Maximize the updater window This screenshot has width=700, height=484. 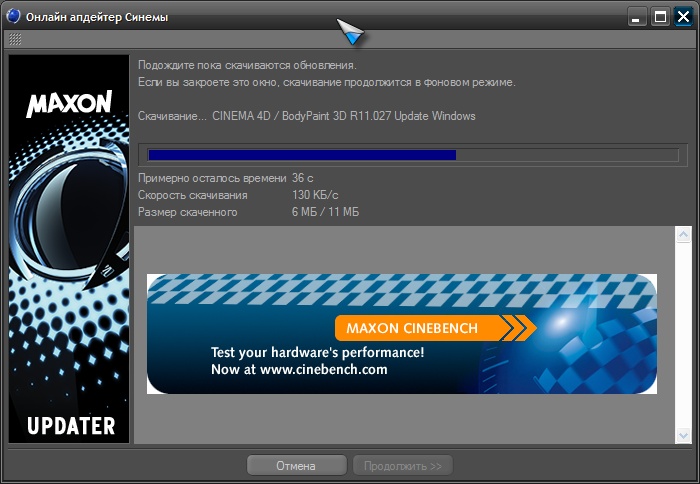660,17
